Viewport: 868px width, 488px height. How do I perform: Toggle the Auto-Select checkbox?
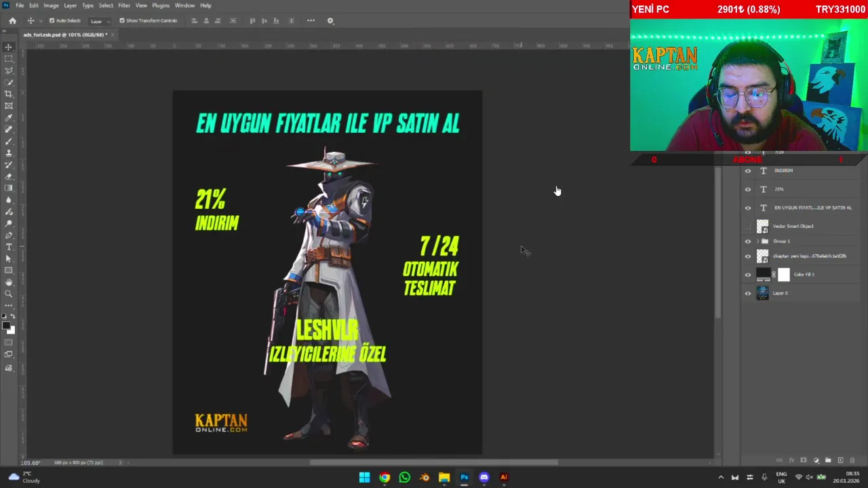click(x=52, y=20)
